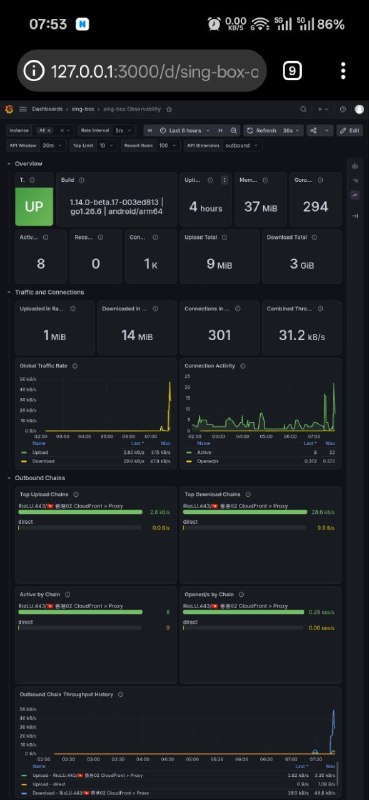This screenshot has height=800, width=369.
Task: Edit the dashboard
Action: click(350, 131)
